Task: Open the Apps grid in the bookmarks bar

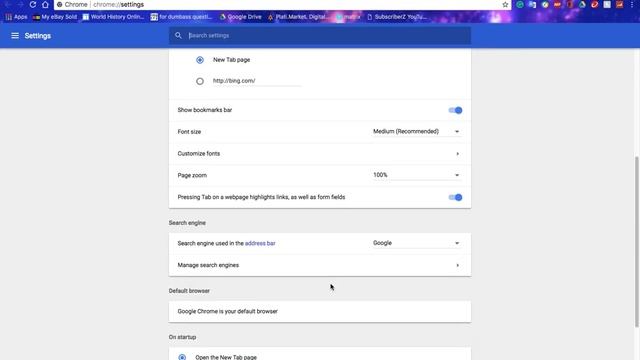Action: click(x=16, y=17)
